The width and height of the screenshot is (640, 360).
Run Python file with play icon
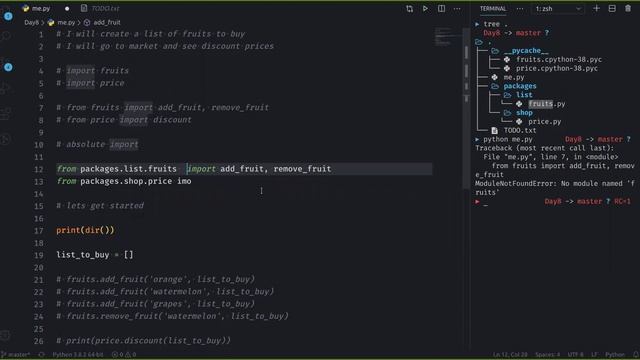click(425, 9)
